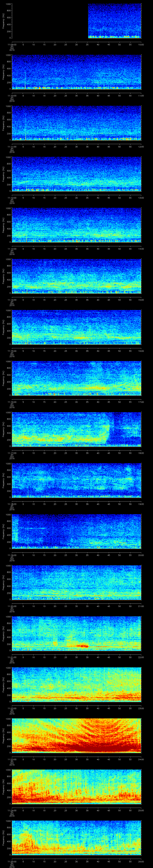Select the 11:21:00 spectrogram panel

[77, 634]
